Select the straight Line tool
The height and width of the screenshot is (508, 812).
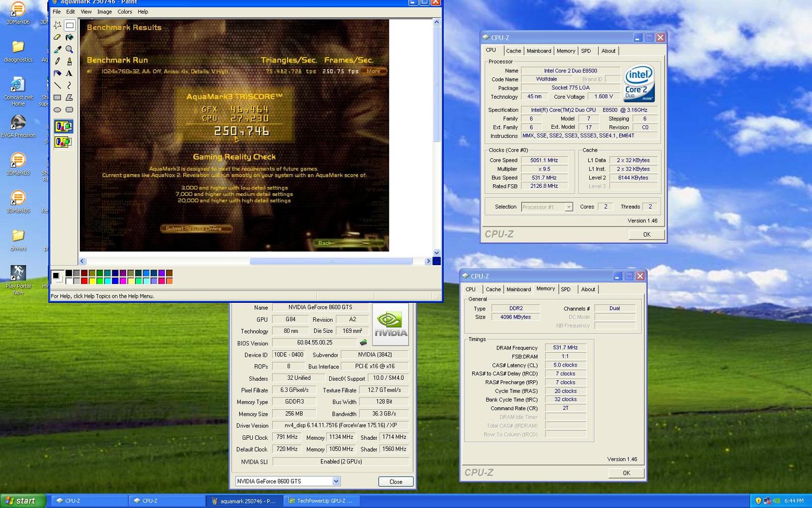point(57,86)
